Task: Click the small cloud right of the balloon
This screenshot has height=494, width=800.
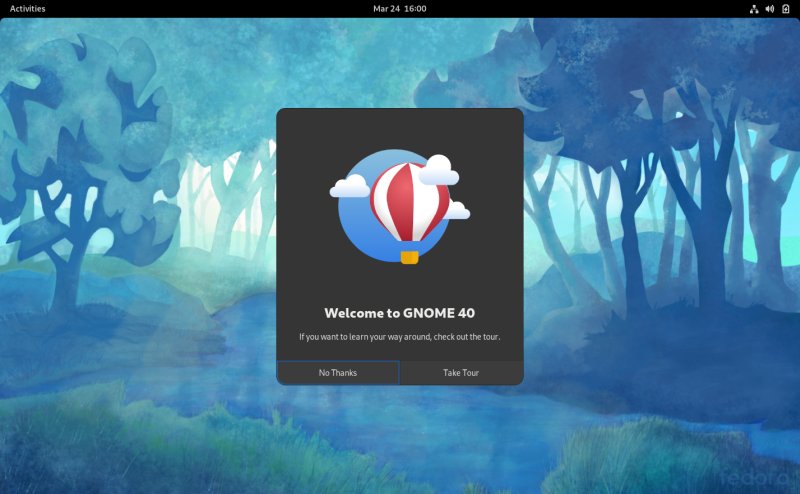Action: [457, 211]
